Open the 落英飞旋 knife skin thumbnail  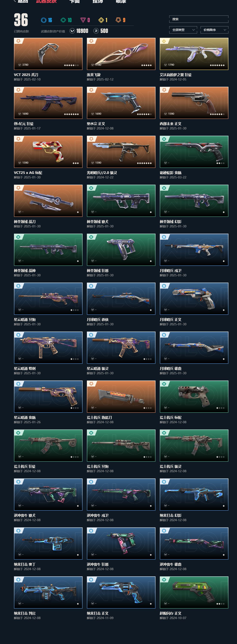coord(121,54)
